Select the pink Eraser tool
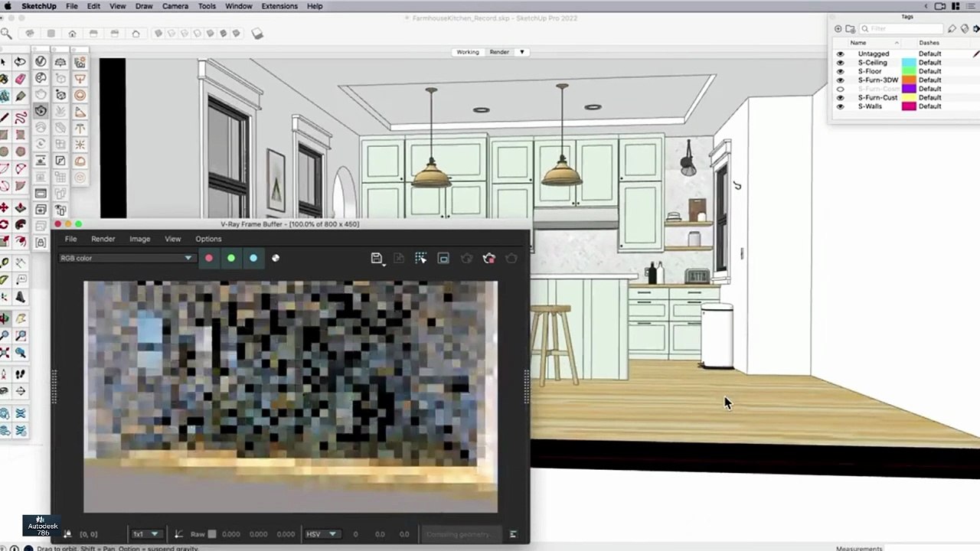Image resolution: width=980 pixels, height=551 pixels. (x=20, y=79)
